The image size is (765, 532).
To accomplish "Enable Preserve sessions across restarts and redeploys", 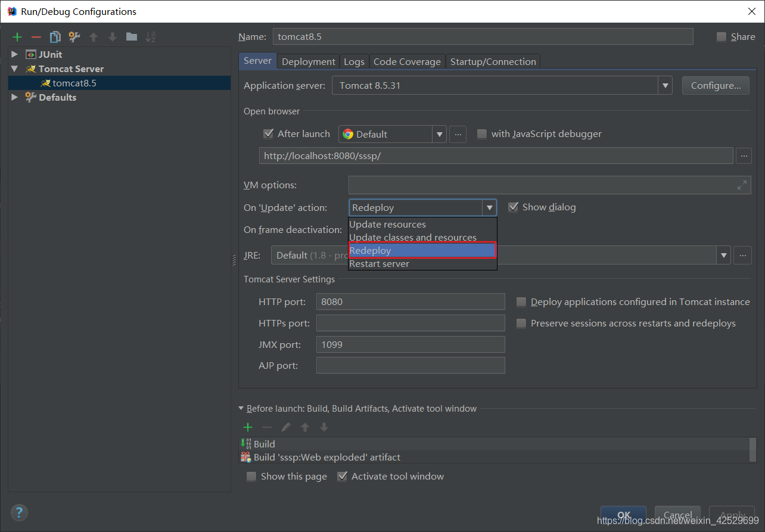I will (521, 323).
